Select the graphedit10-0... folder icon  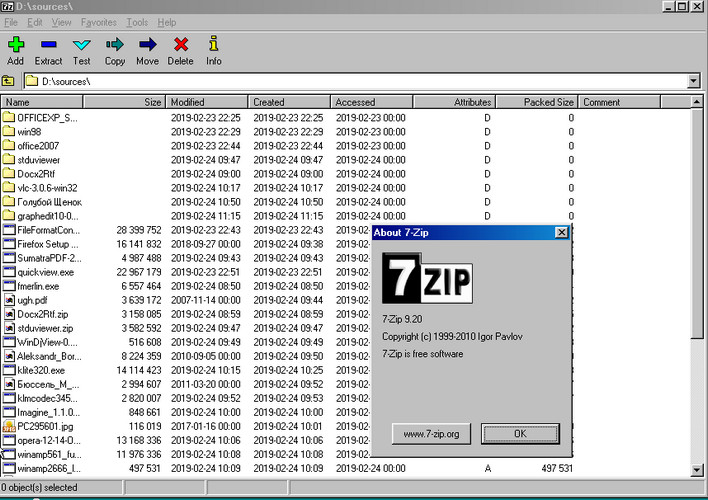click(8, 215)
